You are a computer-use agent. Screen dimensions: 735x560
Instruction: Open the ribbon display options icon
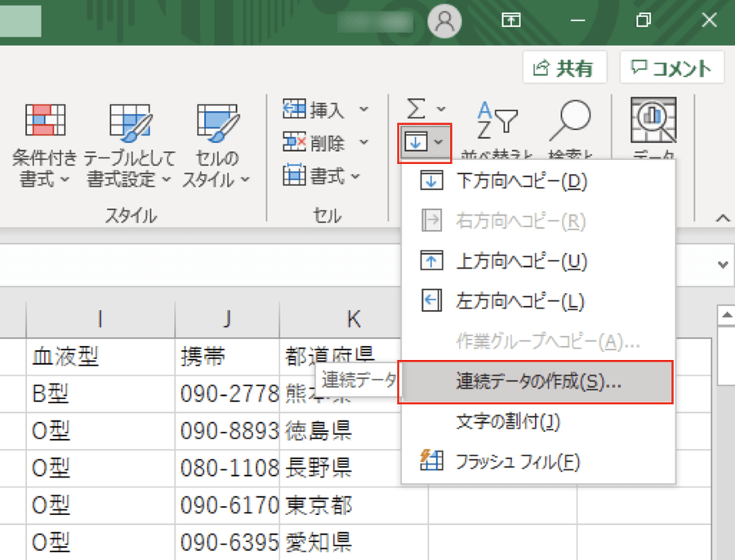[512, 21]
